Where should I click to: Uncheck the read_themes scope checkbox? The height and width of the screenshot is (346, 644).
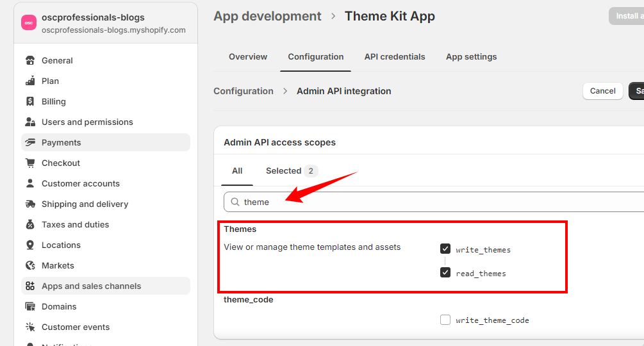click(445, 273)
